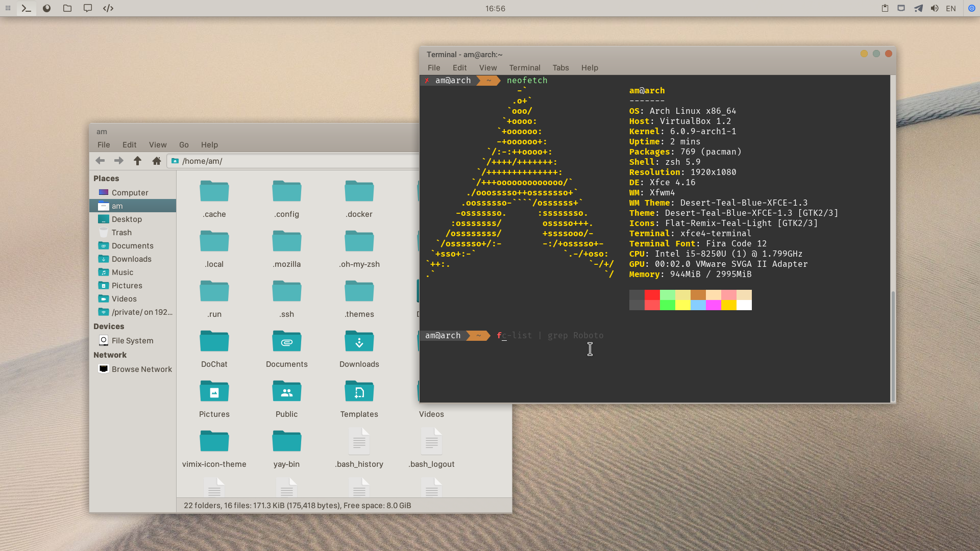Select Downloads in Places sidebar
Screen dimensions: 980x551
tap(133, 259)
